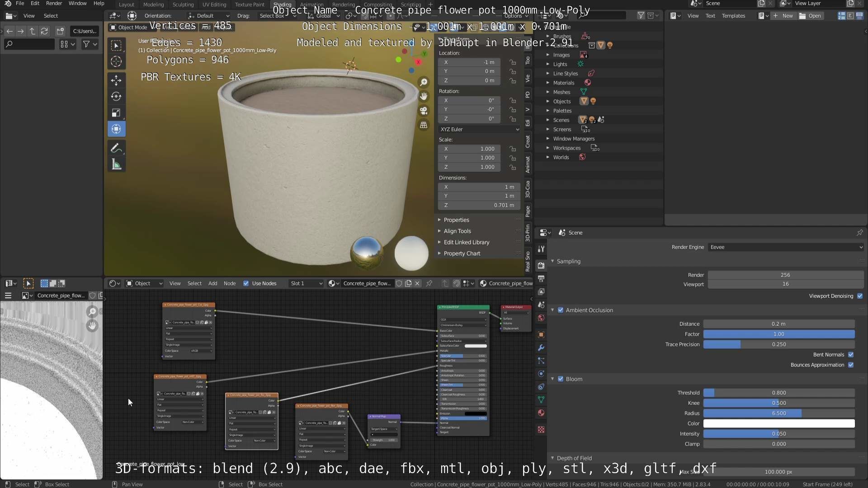This screenshot has height=488, width=868.
Task: Click the file browser refresh icon
Action: 44,31
